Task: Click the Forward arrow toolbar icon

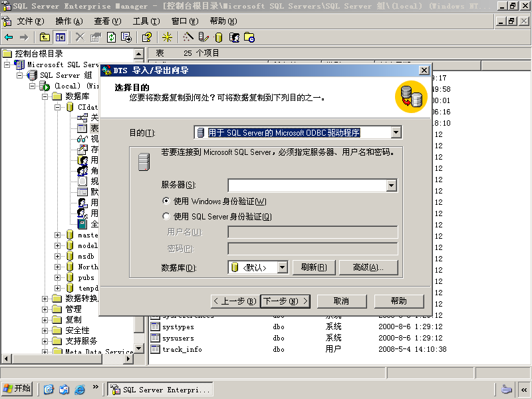Action: click(24, 37)
